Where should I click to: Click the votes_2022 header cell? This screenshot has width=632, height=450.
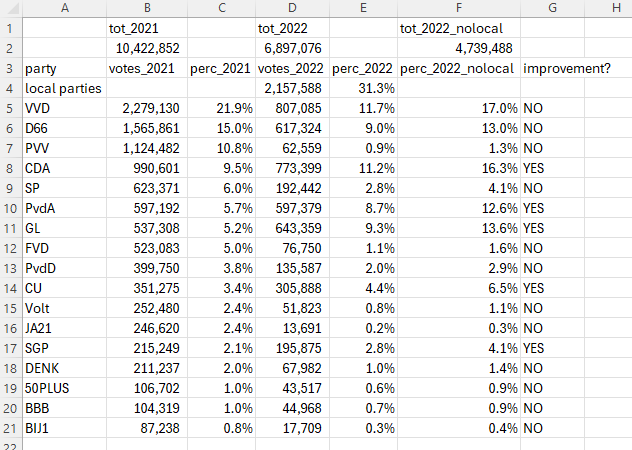point(293,69)
